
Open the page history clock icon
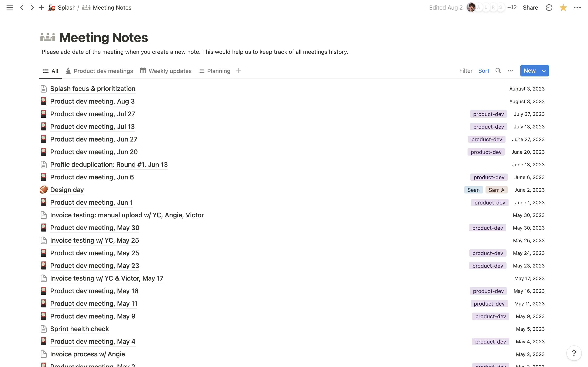click(549, 8)
